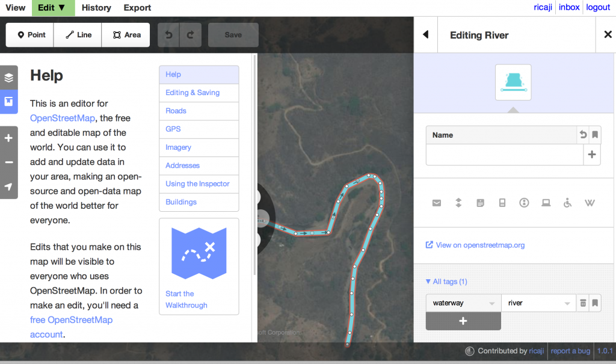Add a new tag row
This screenshot has height=364, width=616.
coord(463,321)
